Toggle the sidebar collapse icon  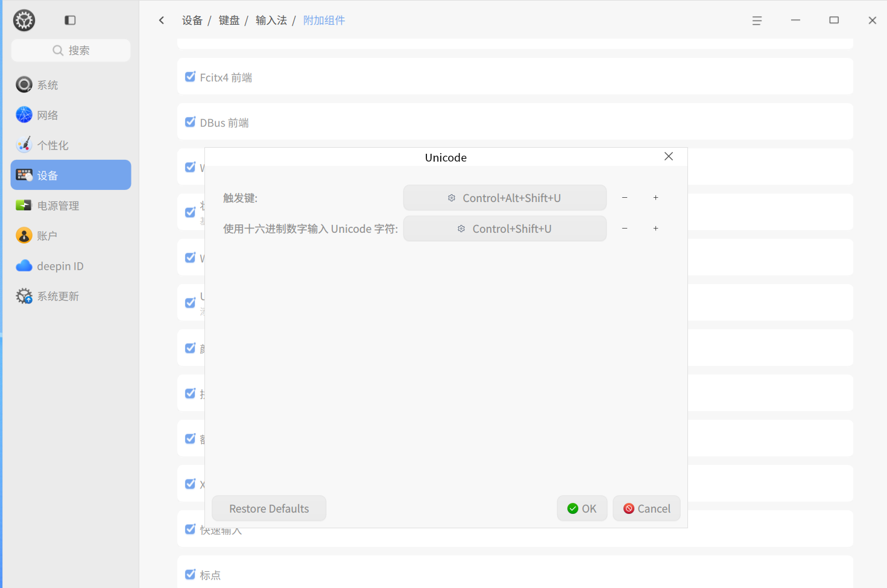[x=70, y=21]
